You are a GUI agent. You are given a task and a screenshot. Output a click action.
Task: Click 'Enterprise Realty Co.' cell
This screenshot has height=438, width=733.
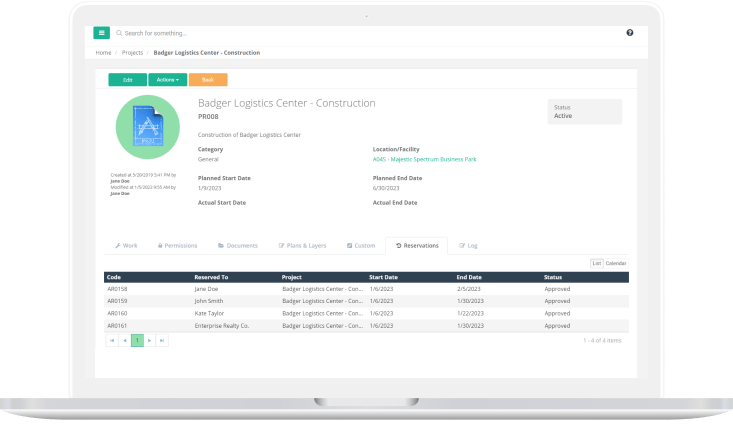[222, 326]
